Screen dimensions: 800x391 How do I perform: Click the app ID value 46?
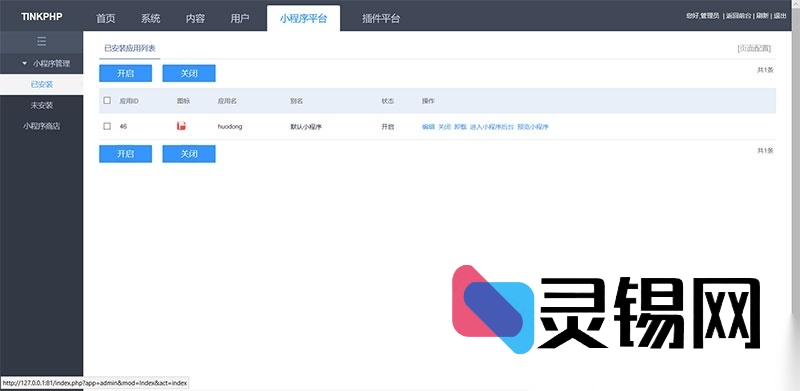click(123, 126)
